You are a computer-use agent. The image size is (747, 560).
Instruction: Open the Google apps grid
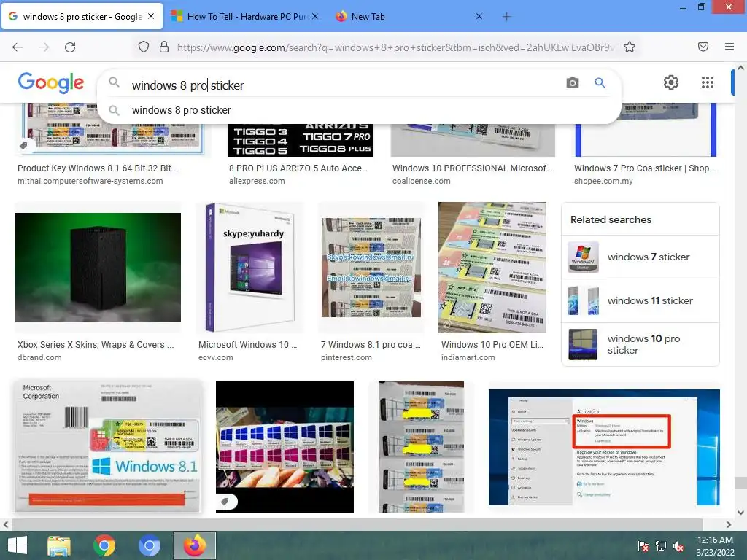[x=708, y=82]
